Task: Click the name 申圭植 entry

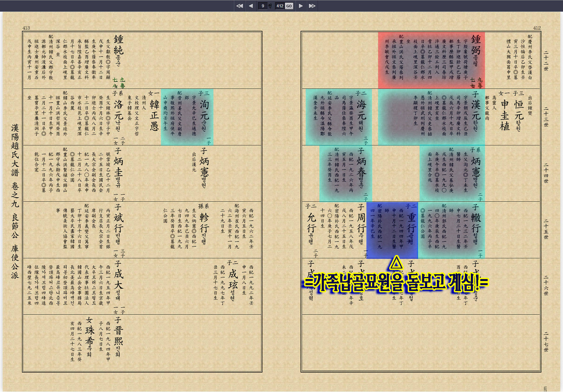Action: click(x=505, y=115)
